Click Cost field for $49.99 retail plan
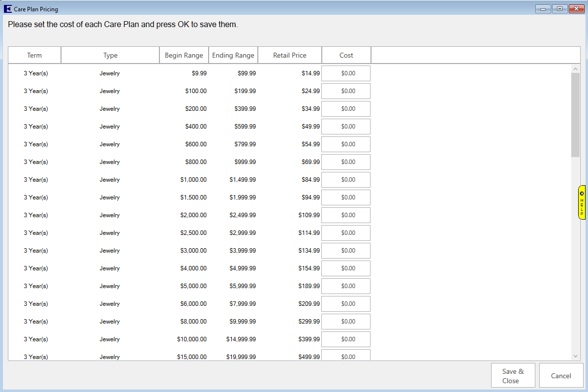Viewport: 588px width, 392px height. point(346,127)
